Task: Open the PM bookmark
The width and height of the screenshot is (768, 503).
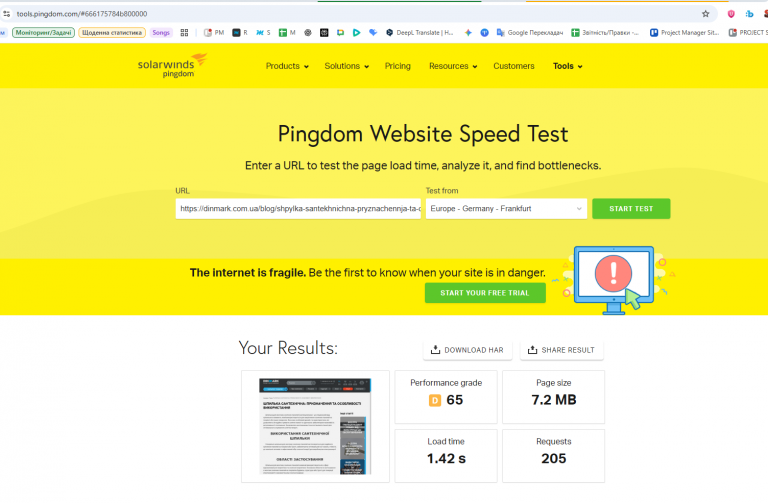Action: coord(214,32)
